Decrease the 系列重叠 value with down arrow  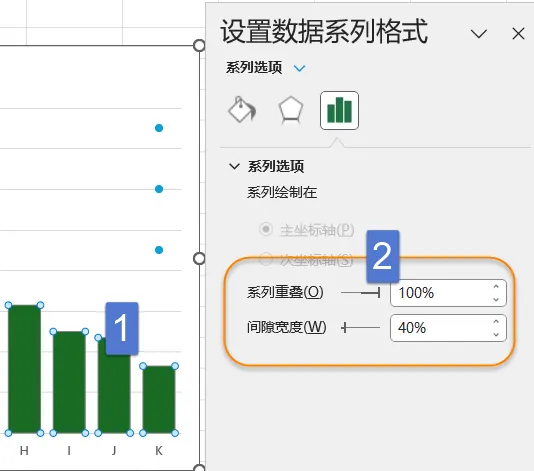pos(496,300)
